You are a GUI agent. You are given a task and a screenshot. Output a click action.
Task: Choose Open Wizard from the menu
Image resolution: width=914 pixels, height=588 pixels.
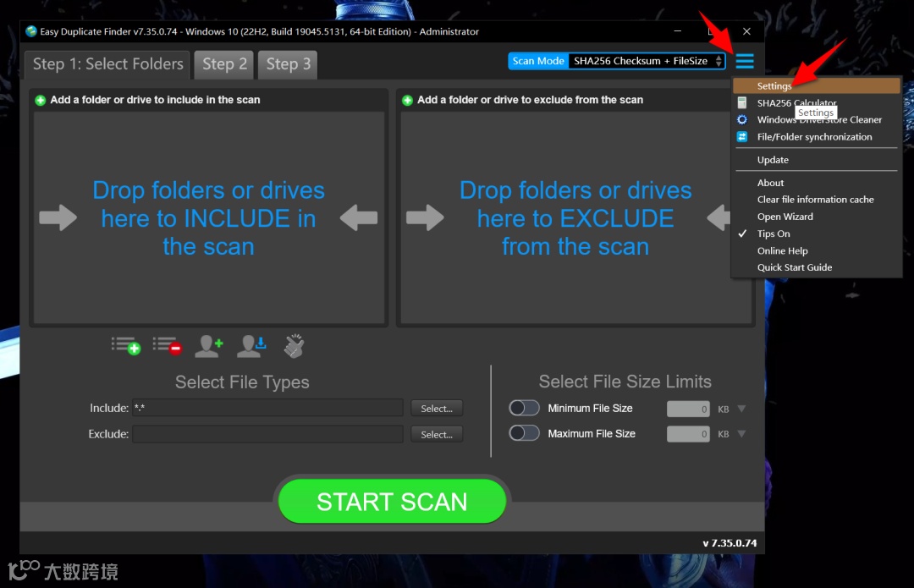tap(816, 217)
